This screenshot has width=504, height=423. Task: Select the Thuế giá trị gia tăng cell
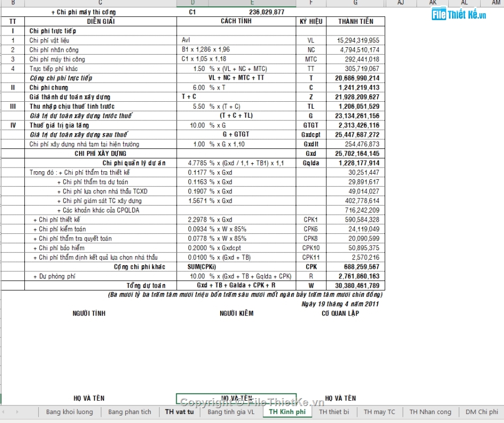click(101, 125)
